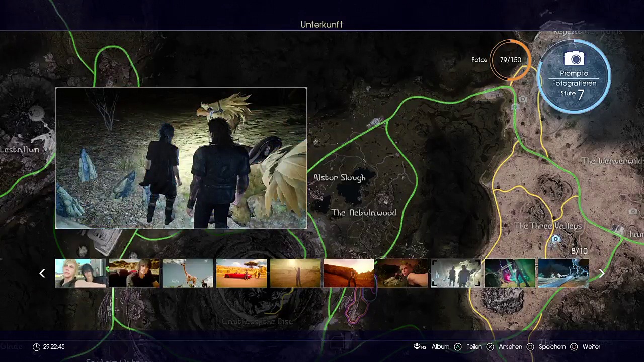The image size is (644, 362).
Task: Click the triangle button icon for Teilen
Action: (x=458, y=347)
